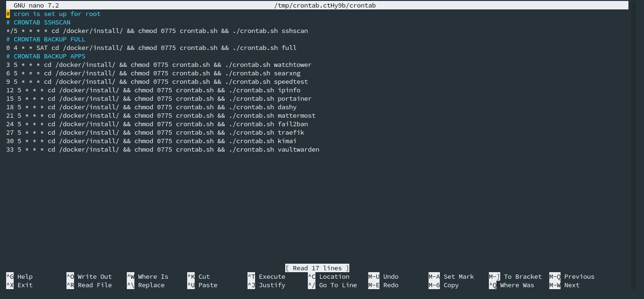Click minute value '12' on ipinfo line
Viewport: 644px width, 299px height.
(10, 90)
